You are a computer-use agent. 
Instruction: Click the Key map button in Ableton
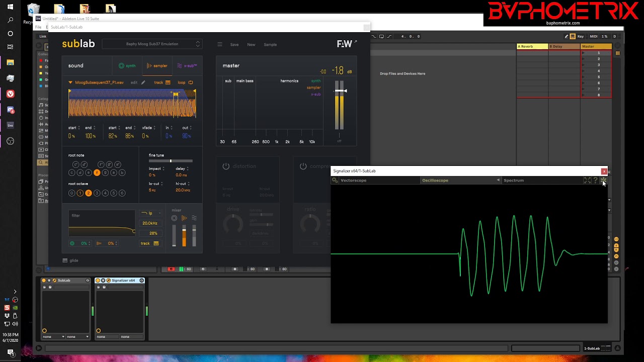tap(581, 36)
